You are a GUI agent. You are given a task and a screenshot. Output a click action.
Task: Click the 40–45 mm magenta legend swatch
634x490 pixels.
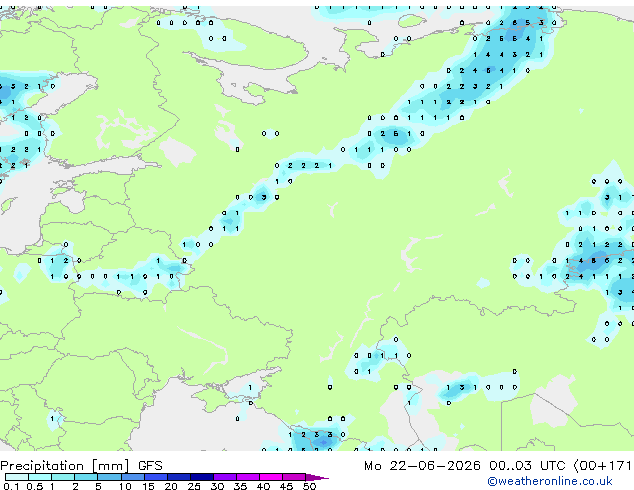[x=271, y=477]
